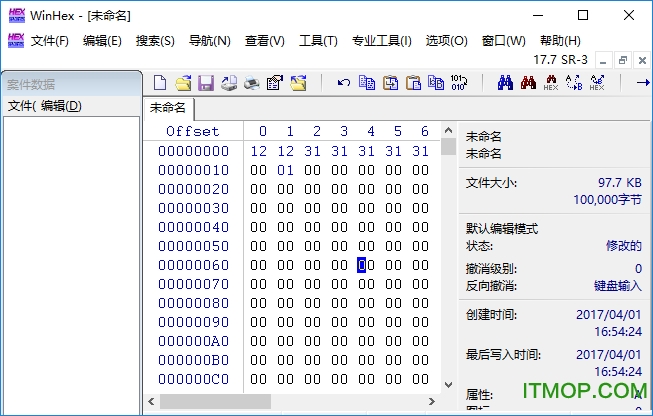The width and height of the screenshot is (653, 416).
Task: Open the 文件(F) menu
Action: click(x=50, y=41)
